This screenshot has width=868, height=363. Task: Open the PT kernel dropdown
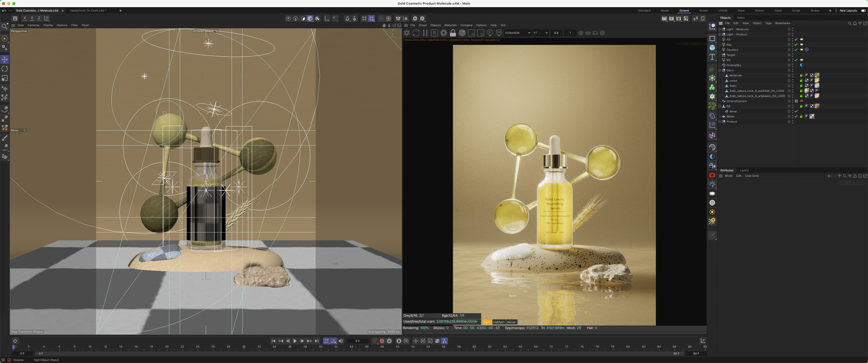[541, 33]
